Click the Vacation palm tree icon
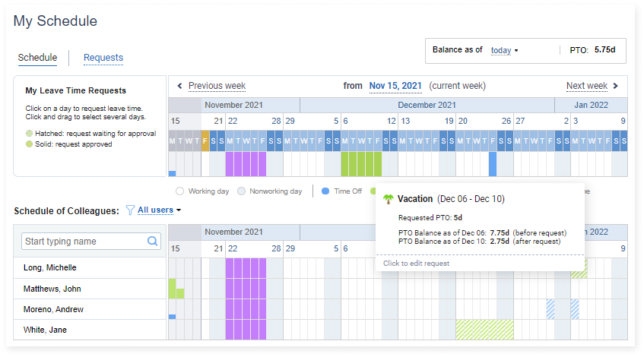Viewport: 644px width, 357px height. pyautogui.click(x=388, y=199)
